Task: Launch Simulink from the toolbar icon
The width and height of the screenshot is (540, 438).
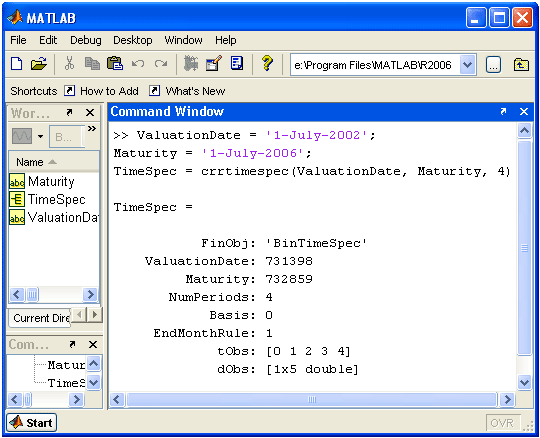Action: (x=191, y=64)
